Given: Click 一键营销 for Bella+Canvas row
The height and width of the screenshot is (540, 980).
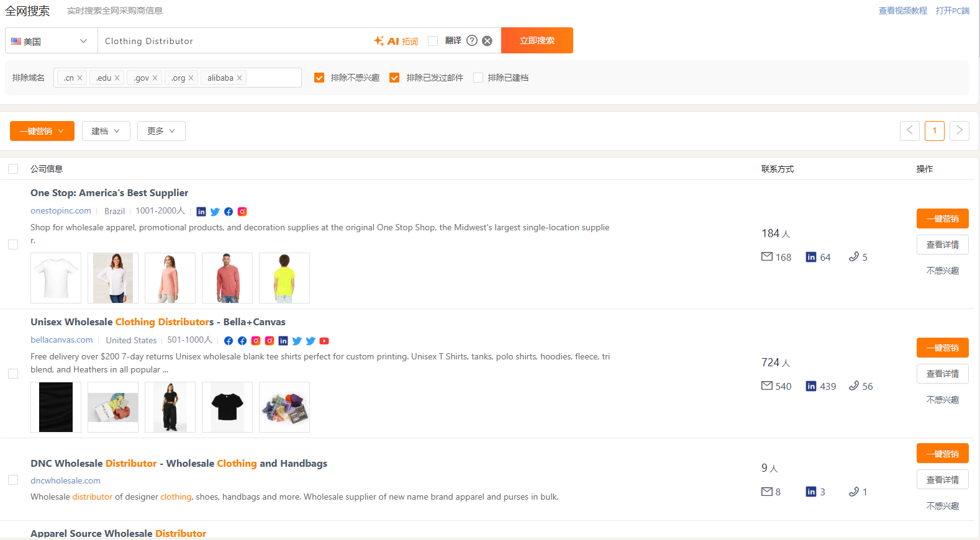Looking at the screenshot, I should tap(943, 348).
